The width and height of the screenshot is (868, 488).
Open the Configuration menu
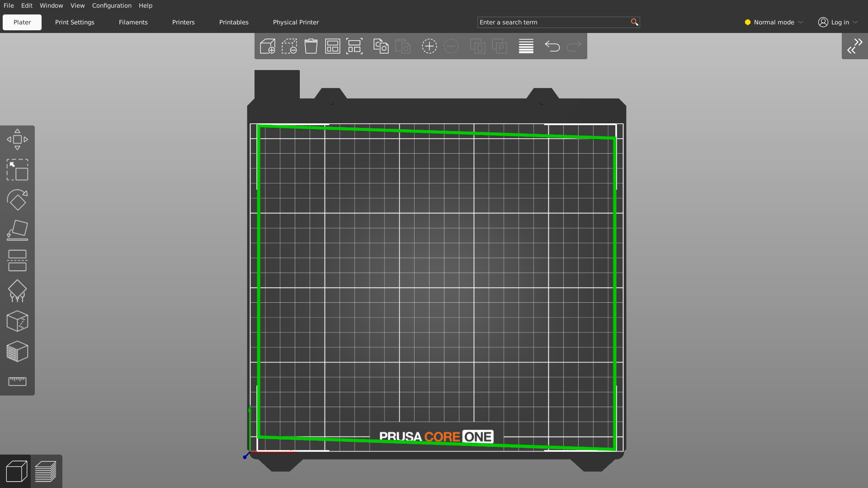point(112,5)
